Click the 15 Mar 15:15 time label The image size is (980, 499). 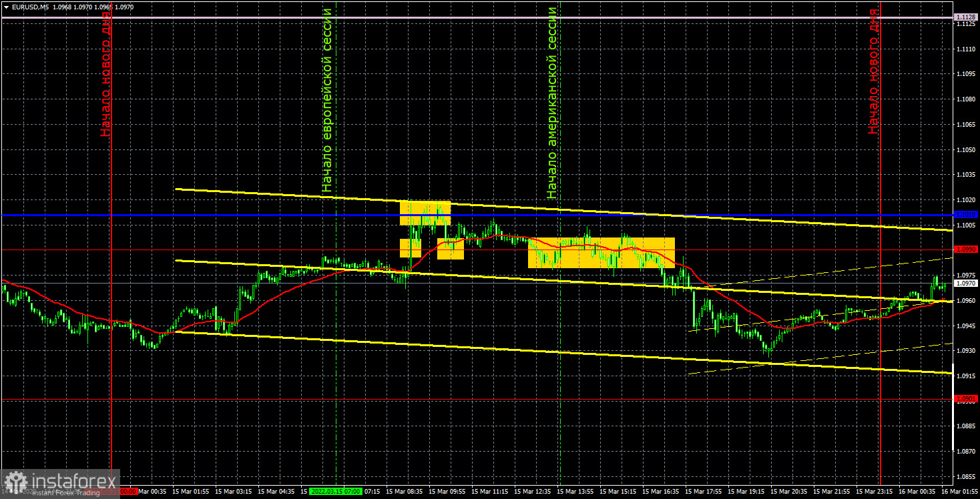click(x=618, y=491)
